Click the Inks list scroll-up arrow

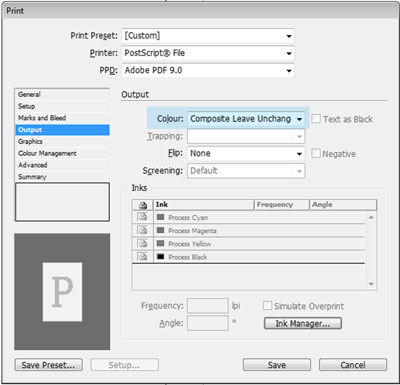[x=371, y=217]
